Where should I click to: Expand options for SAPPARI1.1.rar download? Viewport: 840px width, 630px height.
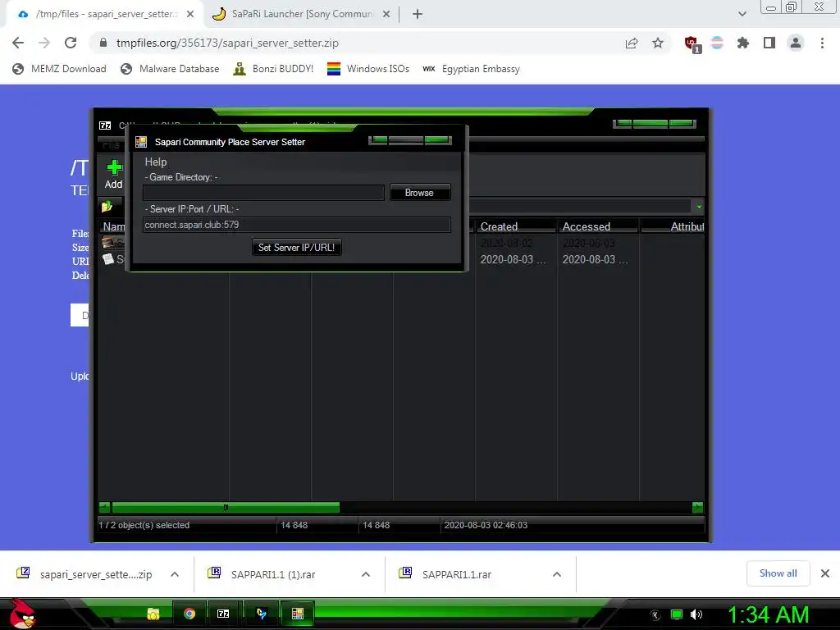[x=557, y=574]
